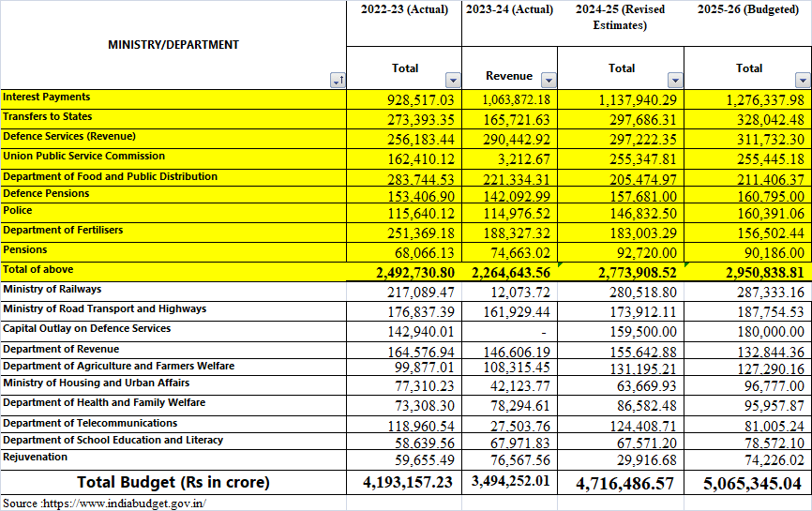Open the MINISTRY/DEPARTMENT column sort dropdown
The height and width of the screenshot is (511, 812).
point(338,82)
